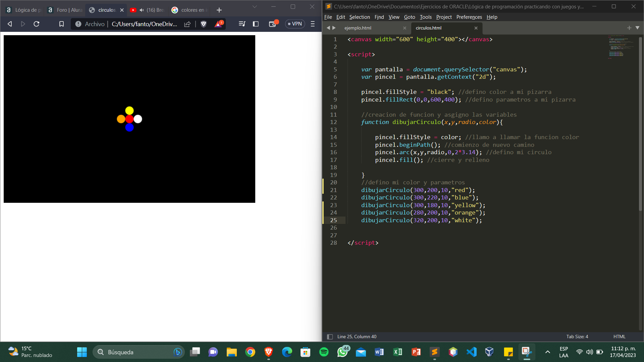Open the Preferences menu
644x362 pixels.
click(x=469, y=17)
